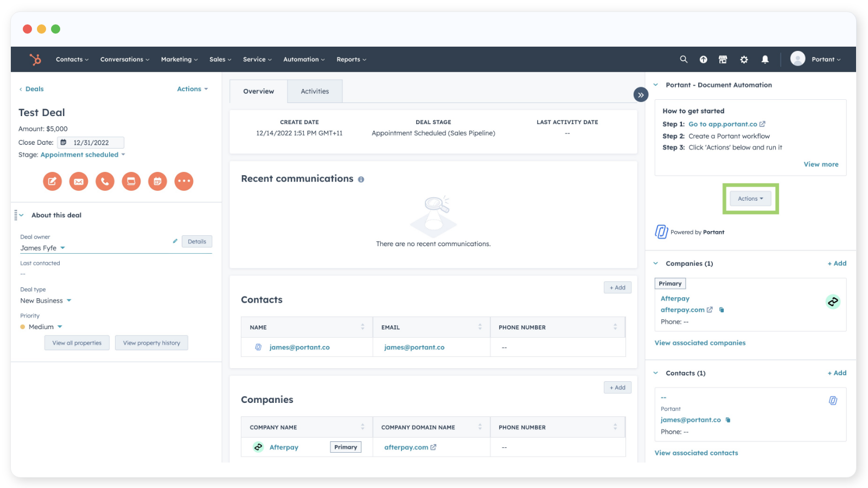
Task: Check notifications with the bell icon
Action: 765,60
